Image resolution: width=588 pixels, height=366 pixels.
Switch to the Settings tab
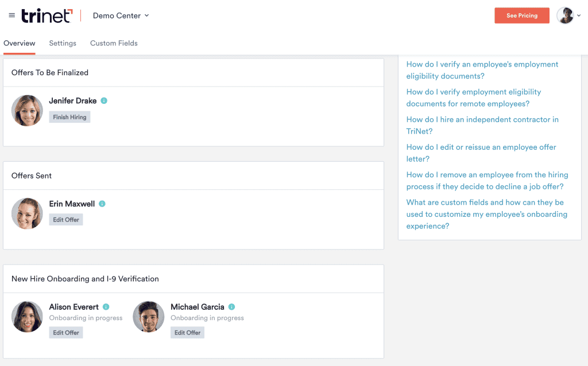pyautogui.click(x=63, y=43)
